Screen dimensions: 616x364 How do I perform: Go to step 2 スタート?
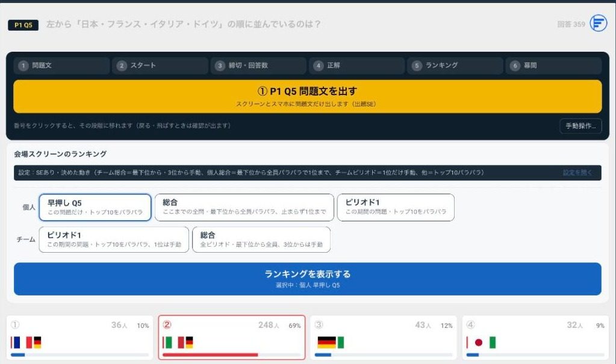point(160,66)
